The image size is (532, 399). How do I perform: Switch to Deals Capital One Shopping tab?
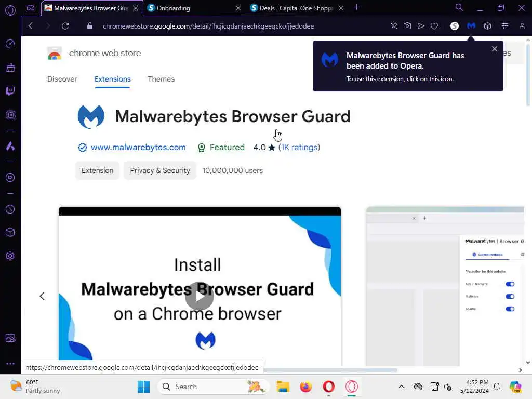(x=296, y=8)
